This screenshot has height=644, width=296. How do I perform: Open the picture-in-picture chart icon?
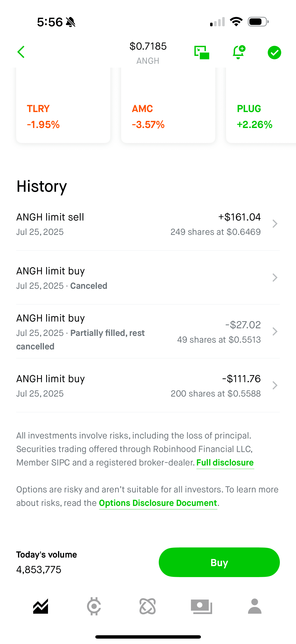point(202,53)
